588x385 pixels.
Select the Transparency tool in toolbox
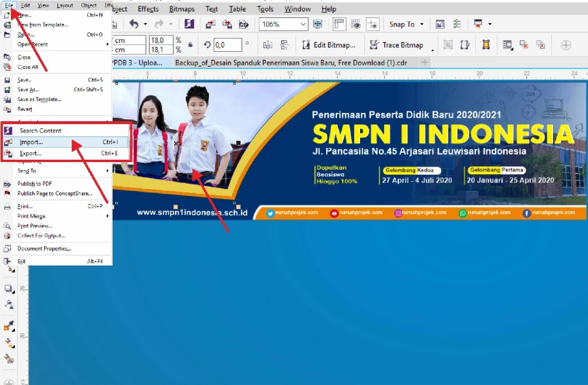8,305
